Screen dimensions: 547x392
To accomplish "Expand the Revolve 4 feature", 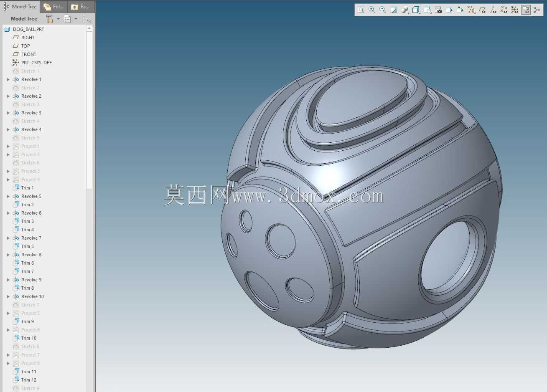I will coord(8,129).
